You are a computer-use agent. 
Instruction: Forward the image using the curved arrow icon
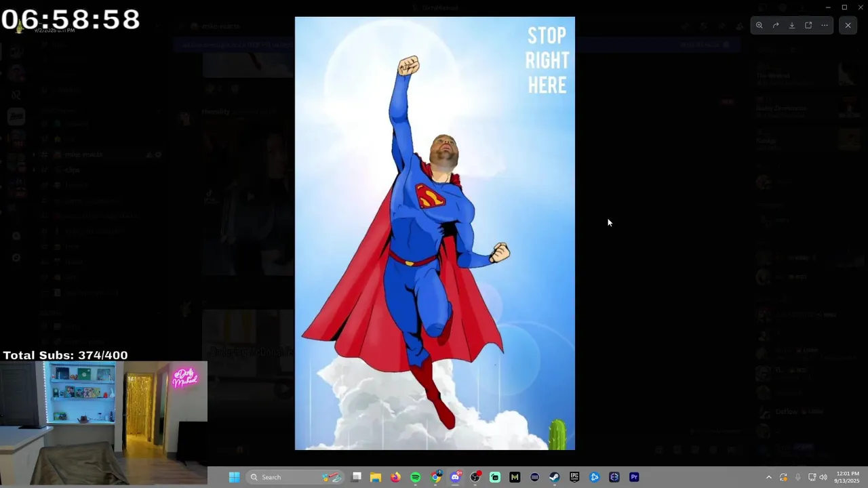click(776, 25)
